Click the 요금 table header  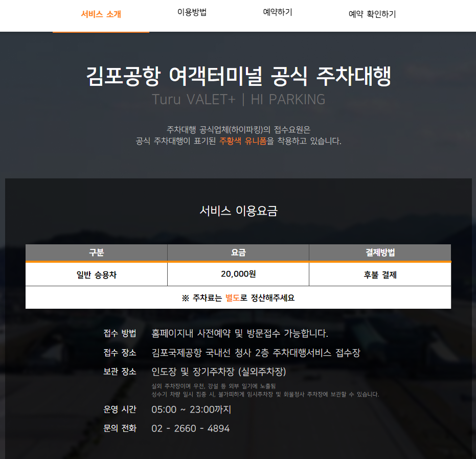tap(238, 253)
